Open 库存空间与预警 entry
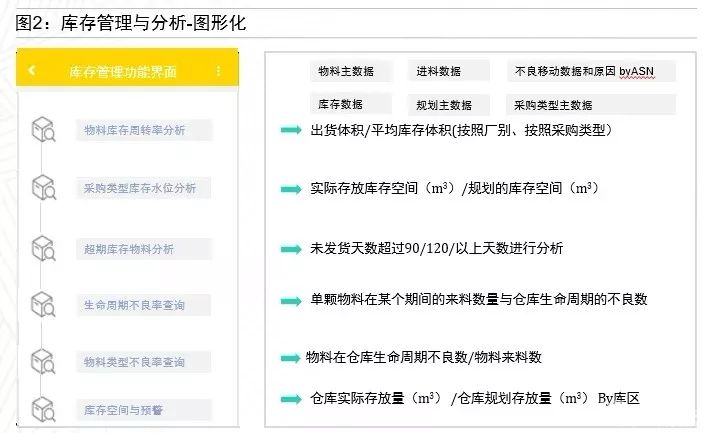Screen dimensions: 703x433 pos(144,410)
